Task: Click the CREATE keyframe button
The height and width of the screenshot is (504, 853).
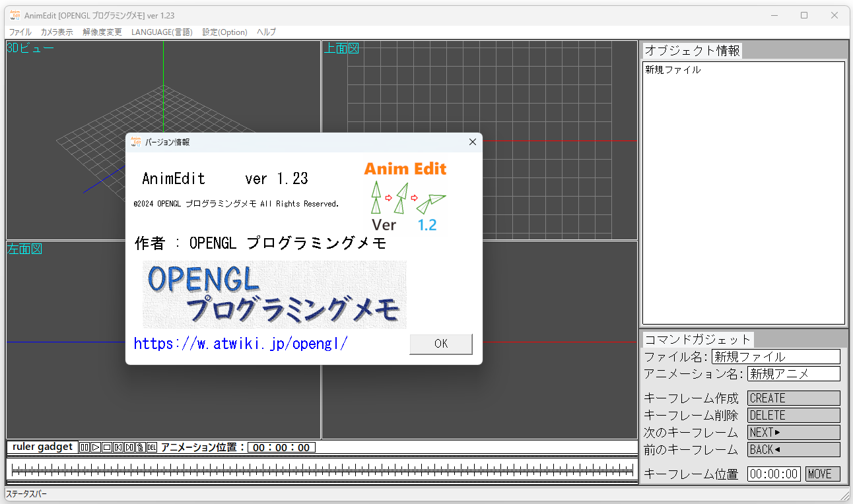Action: [793, 398]
